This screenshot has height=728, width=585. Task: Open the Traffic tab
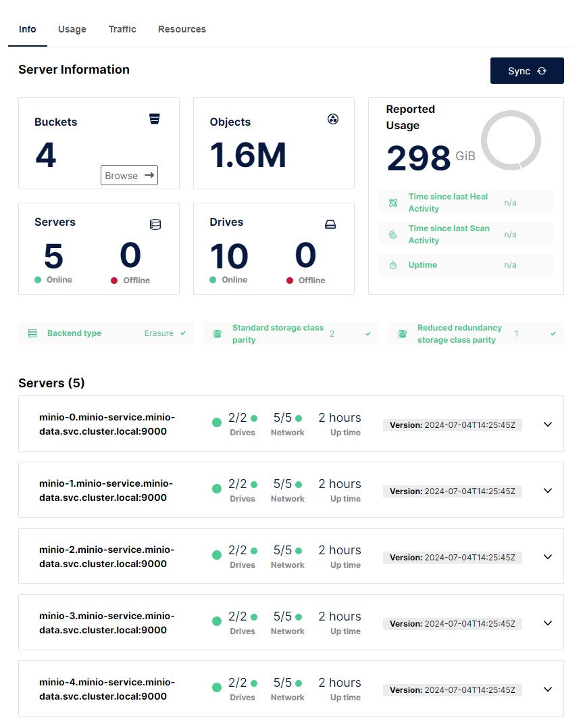(x=122, y=29)
